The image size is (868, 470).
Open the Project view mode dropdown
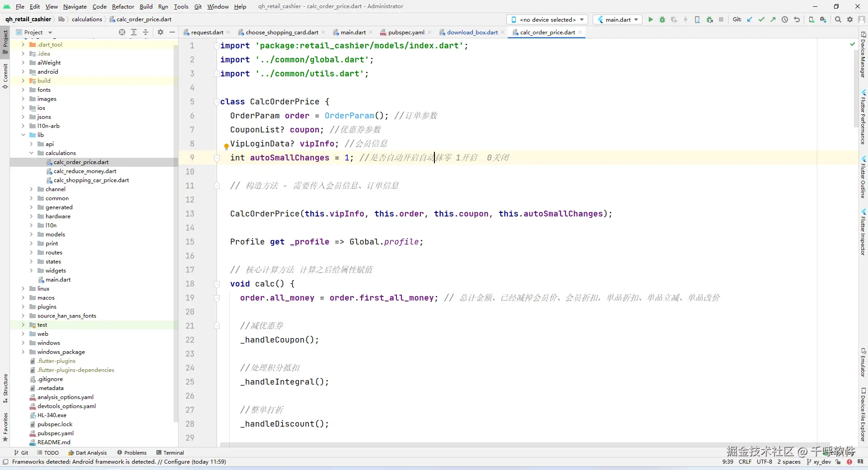[34, 32]
